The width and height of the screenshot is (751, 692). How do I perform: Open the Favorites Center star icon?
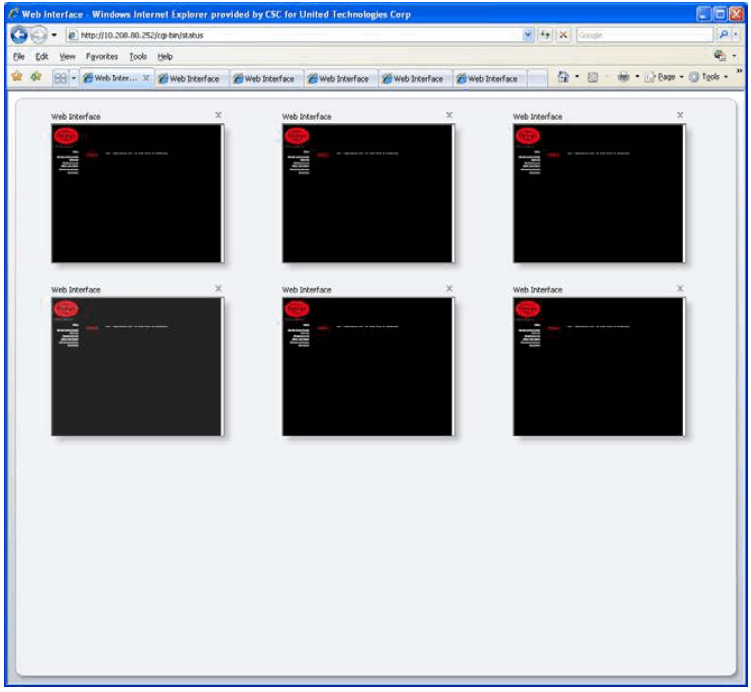tap(17, 77)
